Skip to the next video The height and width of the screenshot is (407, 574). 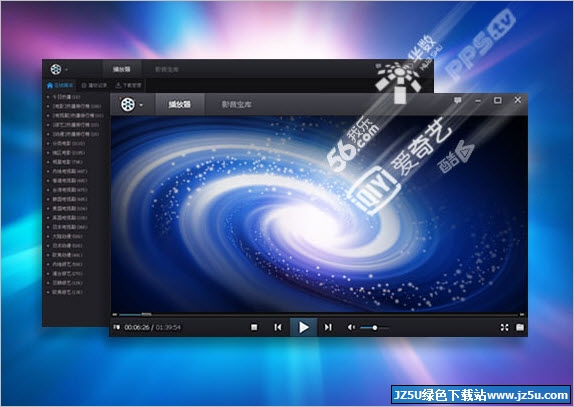point(328,327)
